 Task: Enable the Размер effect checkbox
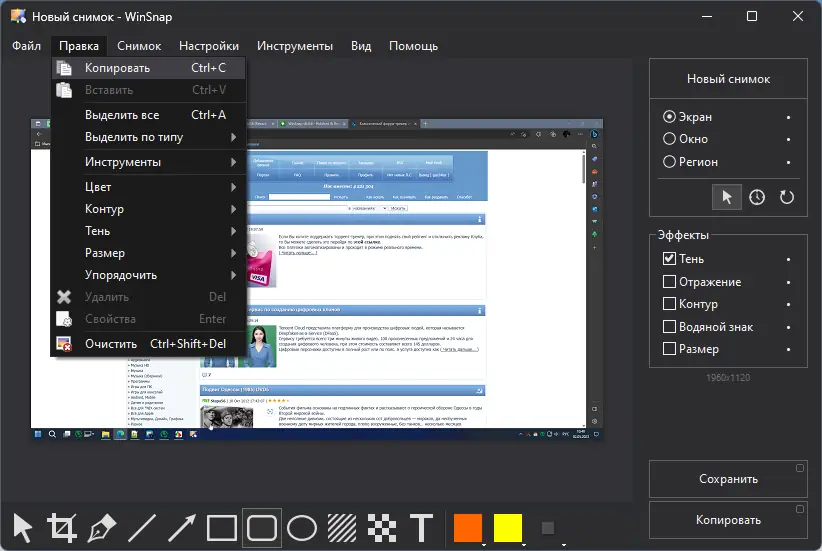(x=669, y=349)
